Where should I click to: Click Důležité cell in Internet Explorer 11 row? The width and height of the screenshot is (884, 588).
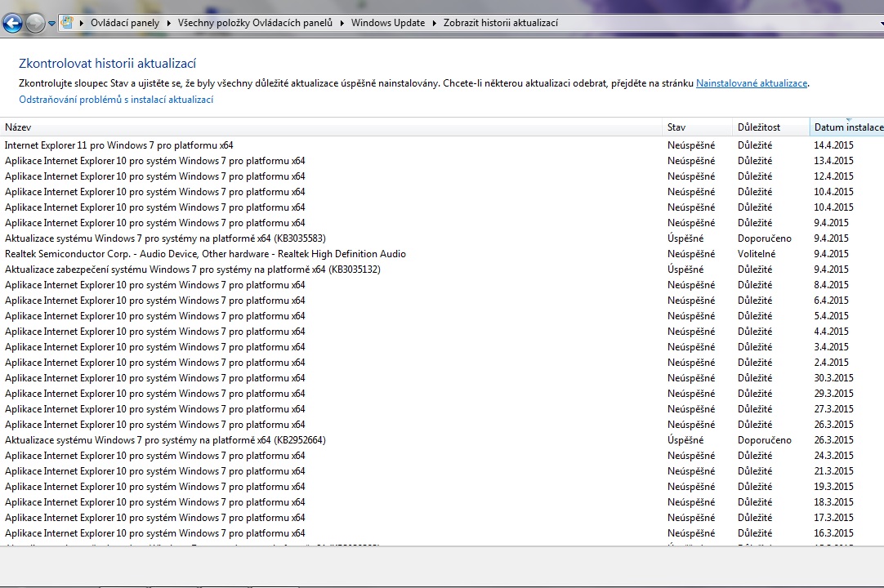click(x=755, y=145)
